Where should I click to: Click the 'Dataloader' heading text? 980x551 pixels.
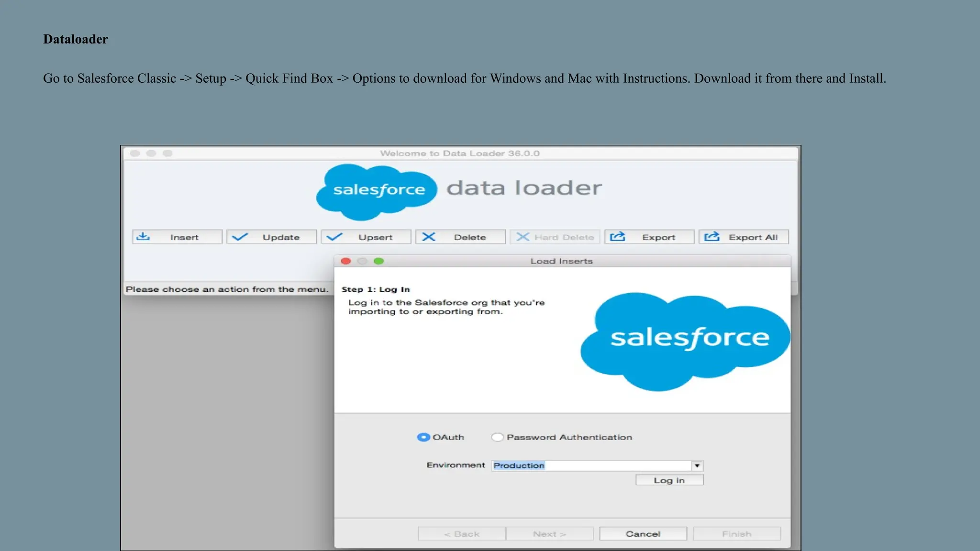point(76,39)
